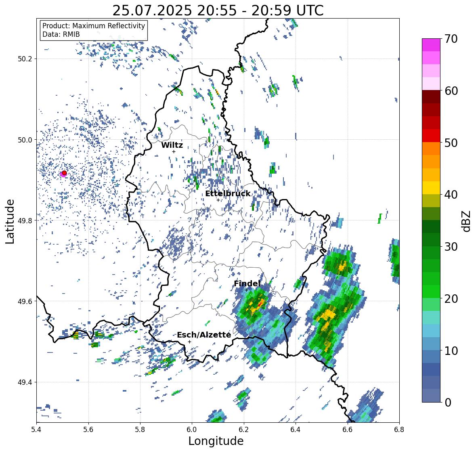The width and height of the screenshot is (476, 451).
Task: Click the 30 value on the colorbar
Action: point(451,247)
